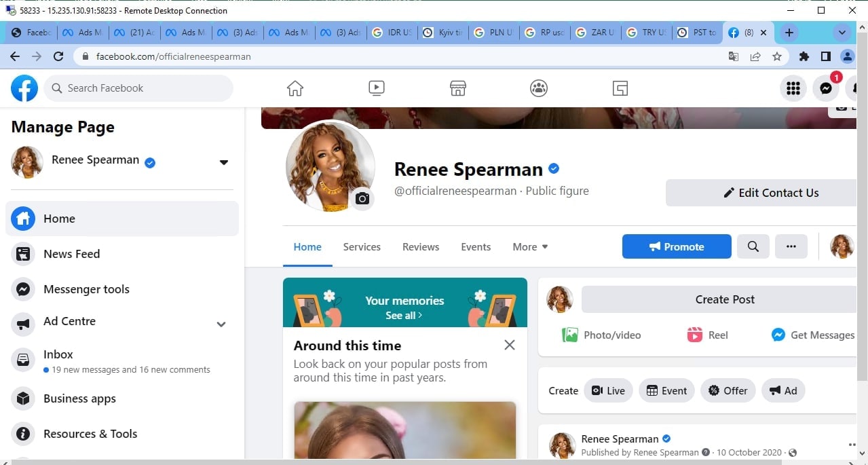Switch to the Kyiv time browser tab
The width and height of the screenshot is (868, 465).
click(x=442, y=33)
